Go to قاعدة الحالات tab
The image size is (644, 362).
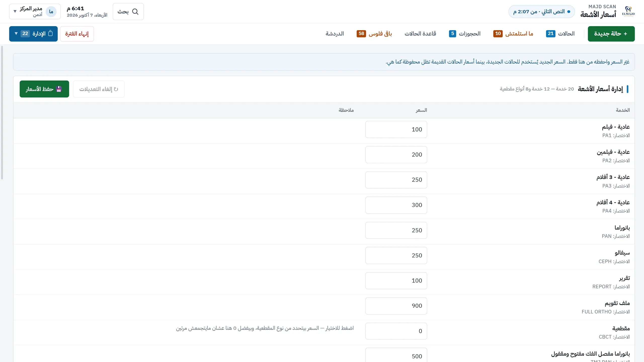pyautogui.click(x=420, y=33)
